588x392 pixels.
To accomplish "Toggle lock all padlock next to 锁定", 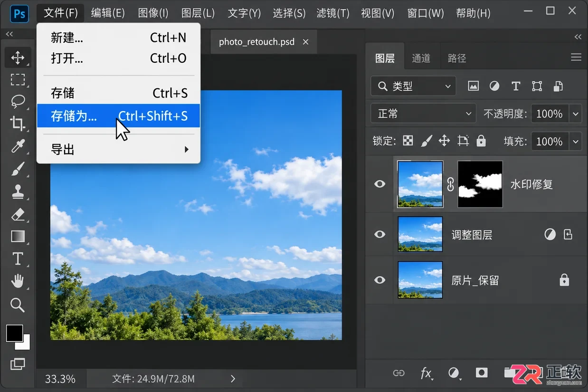I will click(x=481, y=141).
